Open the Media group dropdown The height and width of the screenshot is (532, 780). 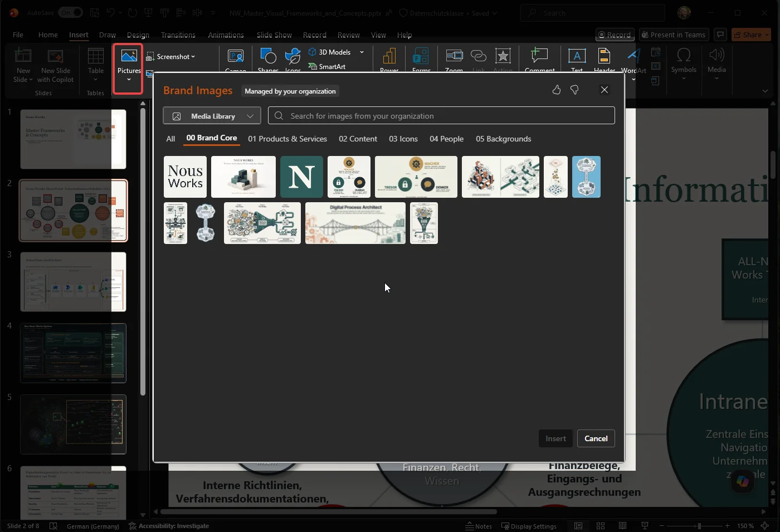[x=716, y=65]
